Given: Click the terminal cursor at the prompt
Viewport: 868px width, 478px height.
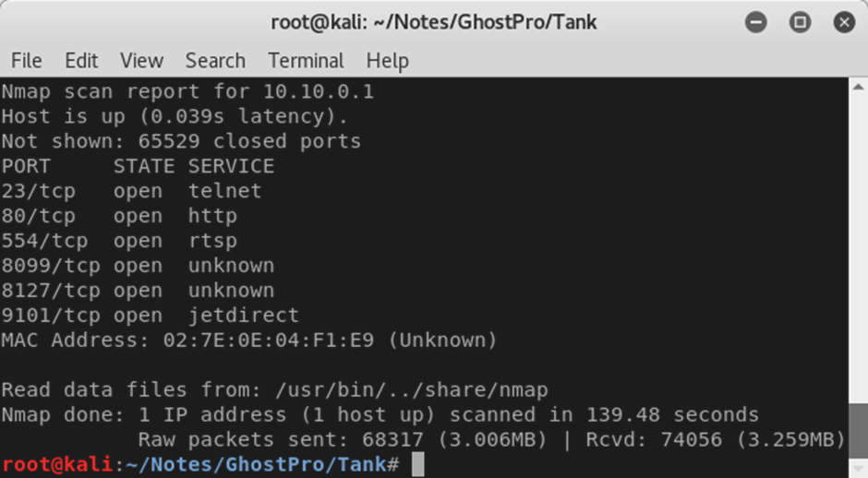Looking at the screenshot, I should pos(418,464).
